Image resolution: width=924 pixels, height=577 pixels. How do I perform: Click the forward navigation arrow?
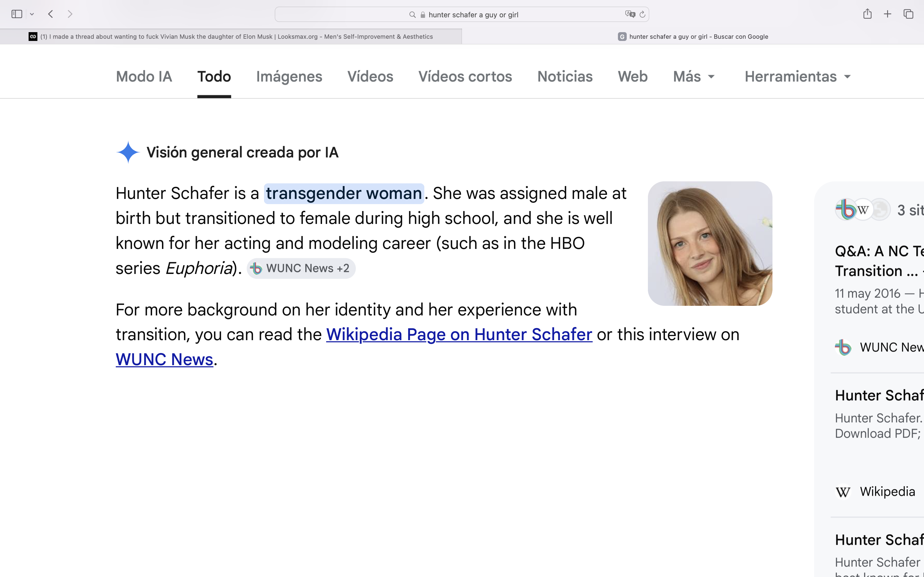pos(70,14)
